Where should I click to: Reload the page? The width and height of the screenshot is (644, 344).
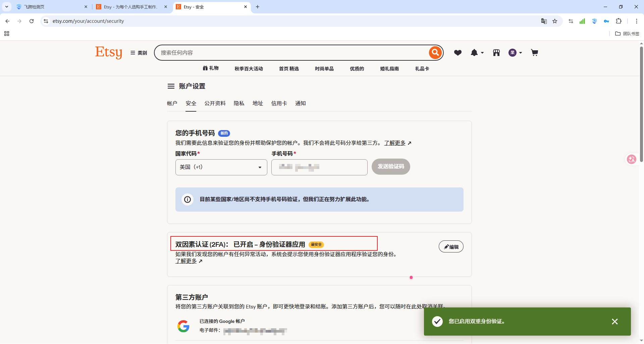click(x=32, y=21)
